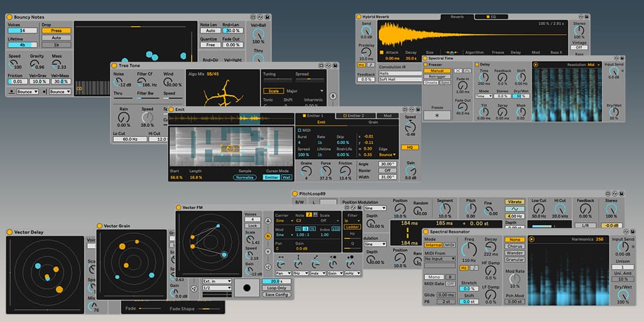The width and height of the screenshot is (644, 322).
Task: Switch to EQ tab in Hybrid Reverb
Action: pos(491,17)
